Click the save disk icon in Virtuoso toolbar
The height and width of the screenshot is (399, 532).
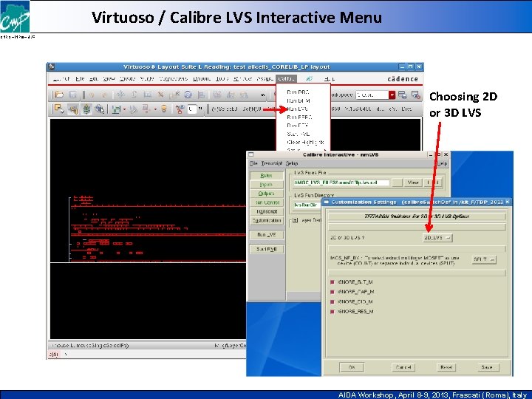pos(72,95)
